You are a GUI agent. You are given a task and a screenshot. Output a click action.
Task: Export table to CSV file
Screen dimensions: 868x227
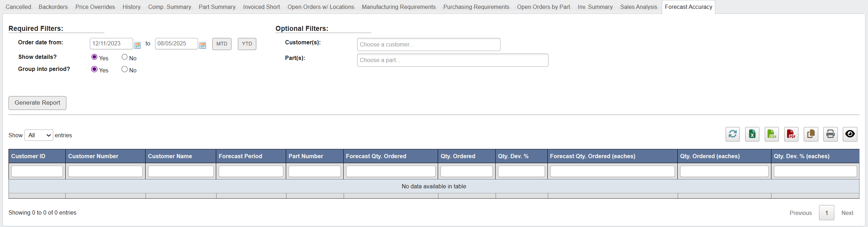[x=771, y=134]
